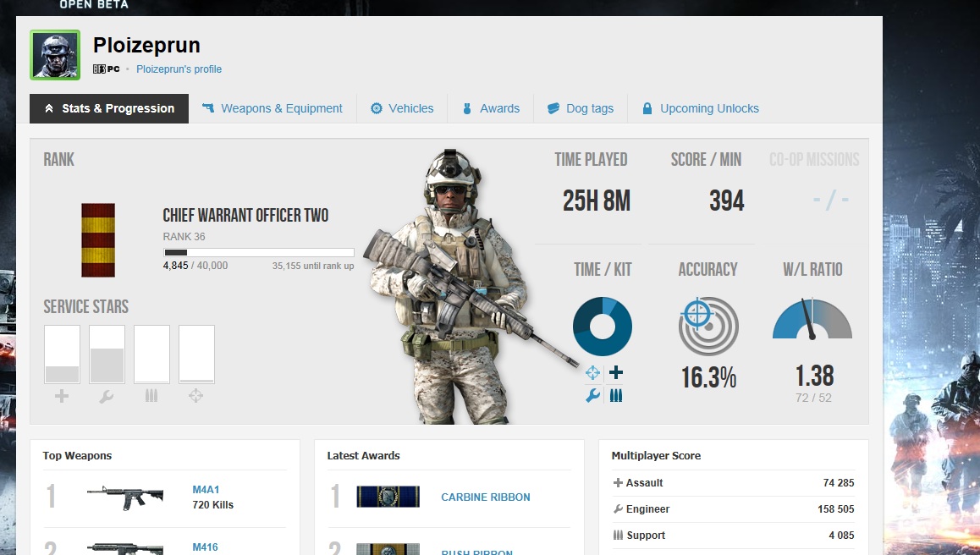
Task: Click the medal icon beside Awards
Action: (467, 108)
